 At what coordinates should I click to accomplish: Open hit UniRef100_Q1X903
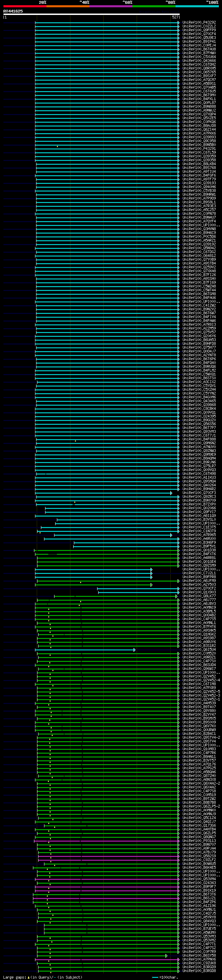[x=199, y=592]
